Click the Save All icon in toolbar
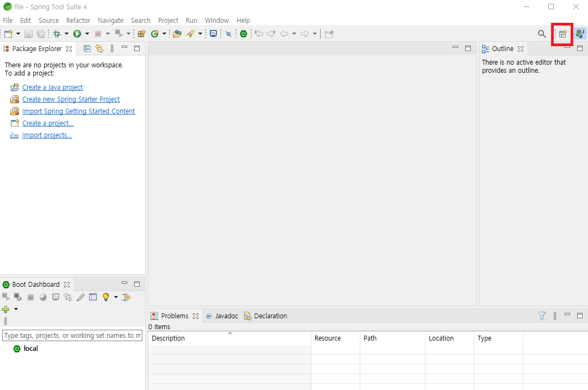Image resolution: width=588 pixels, height=390 pixels. 41,34
